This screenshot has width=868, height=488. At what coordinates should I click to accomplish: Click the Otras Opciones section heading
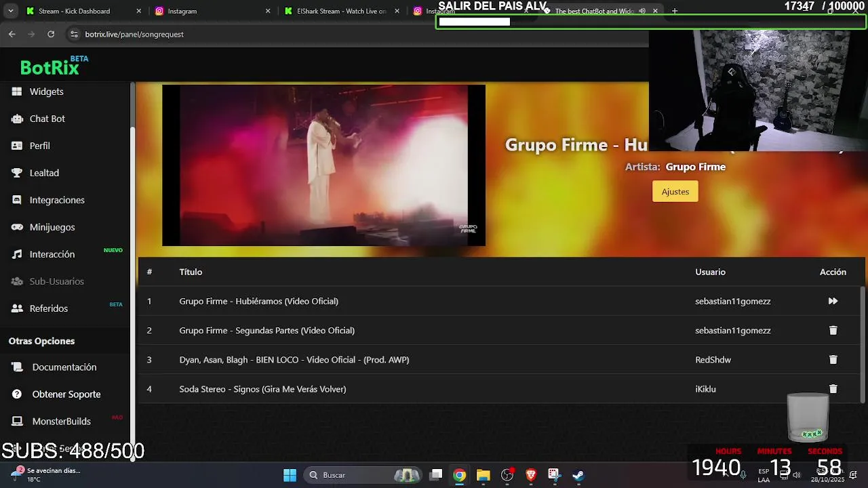pyautogui.click(x=41, y=341)
